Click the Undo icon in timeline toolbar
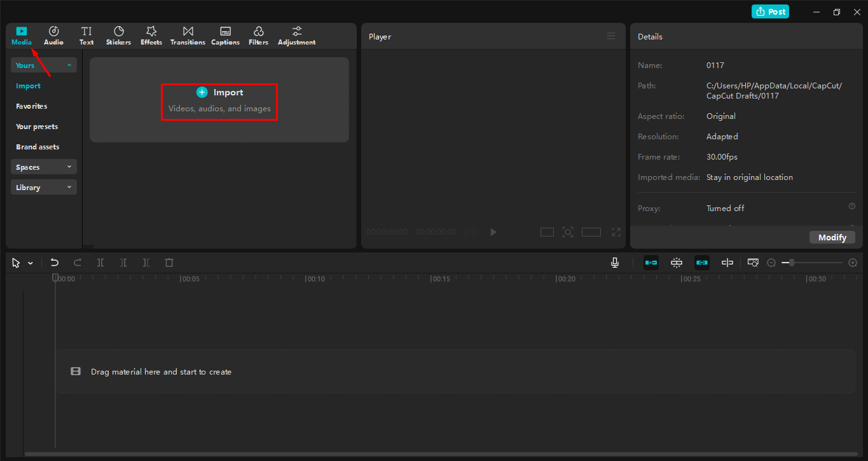The width and height of the screenshot is (868, 461). tap(54, 262)
